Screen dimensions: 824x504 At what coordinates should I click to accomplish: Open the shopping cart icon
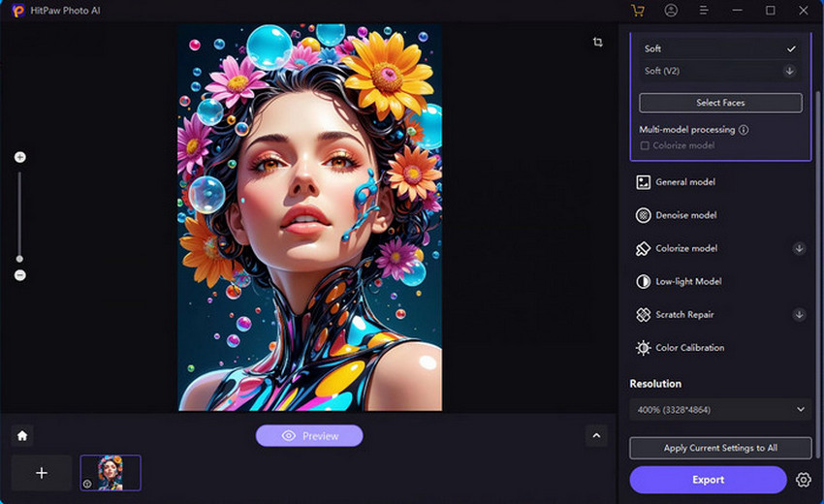638,11
